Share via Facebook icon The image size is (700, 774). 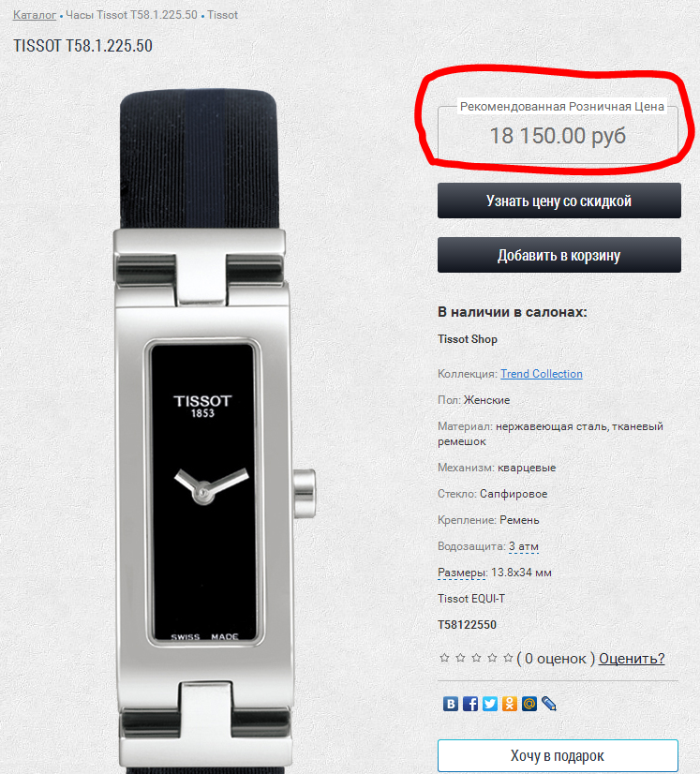pos(470,704)
